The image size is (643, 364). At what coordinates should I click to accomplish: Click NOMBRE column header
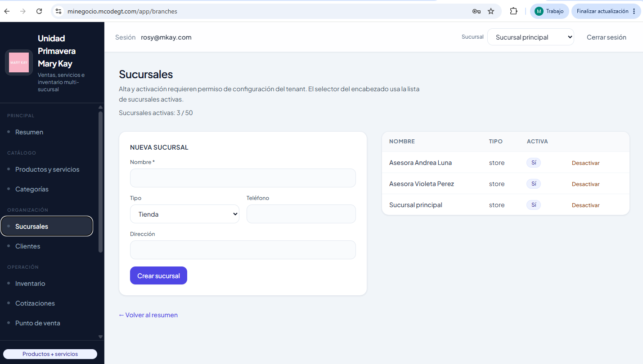coord(402,142)
